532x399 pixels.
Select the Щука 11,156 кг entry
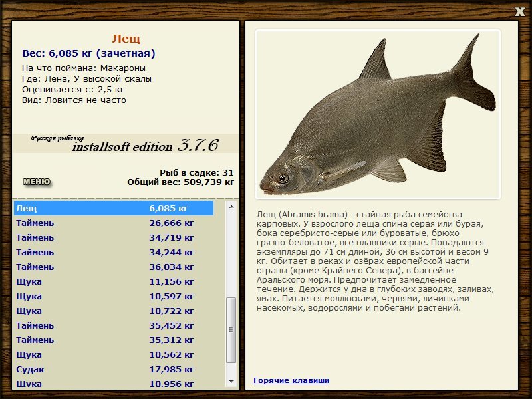114,281
